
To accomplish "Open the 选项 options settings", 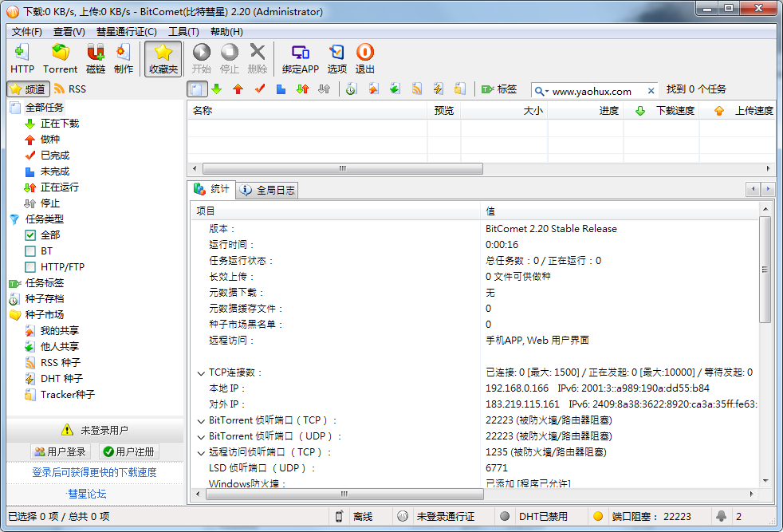I will pos(336,58).
